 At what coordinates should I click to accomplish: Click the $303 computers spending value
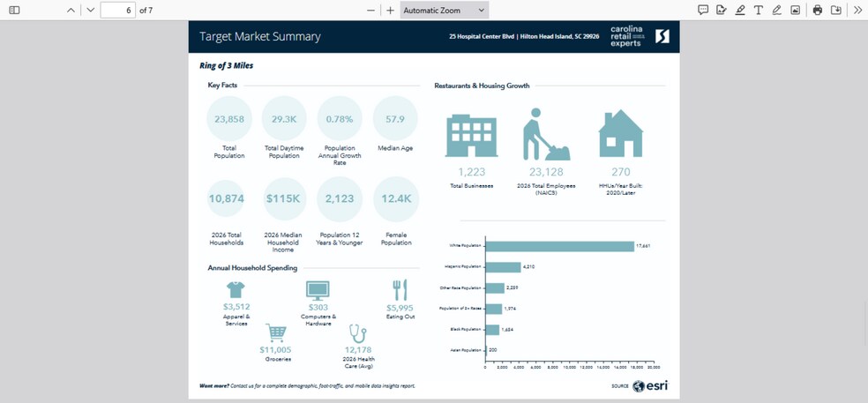318,307
